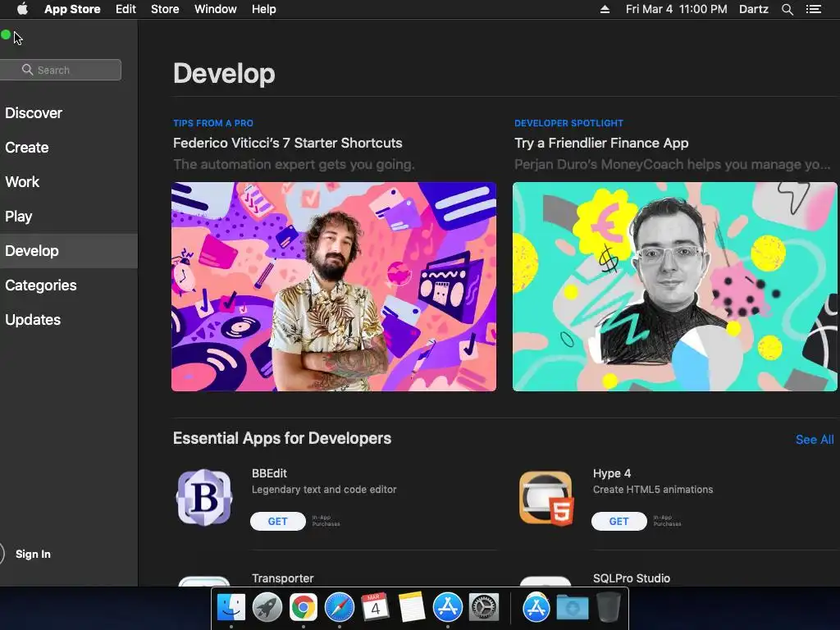Launch Google Chrome from the Dock
840x630 pixels.
click(x=304, y=608)
